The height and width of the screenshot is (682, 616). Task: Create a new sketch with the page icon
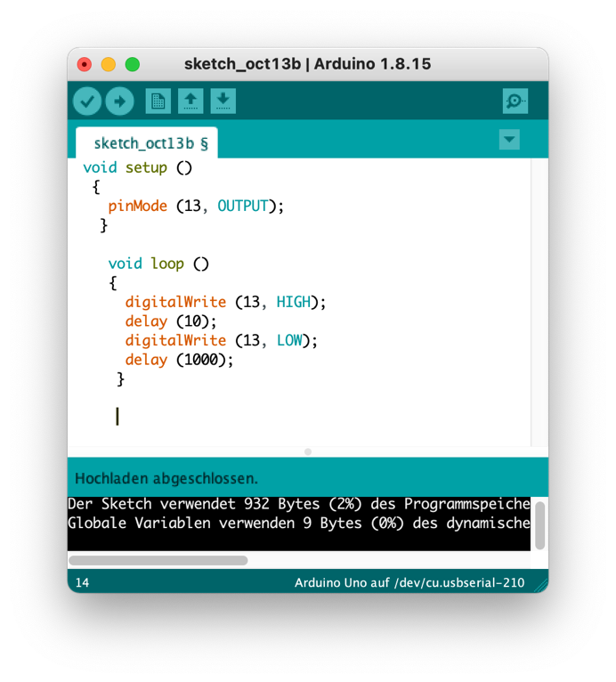click(158, 101)
